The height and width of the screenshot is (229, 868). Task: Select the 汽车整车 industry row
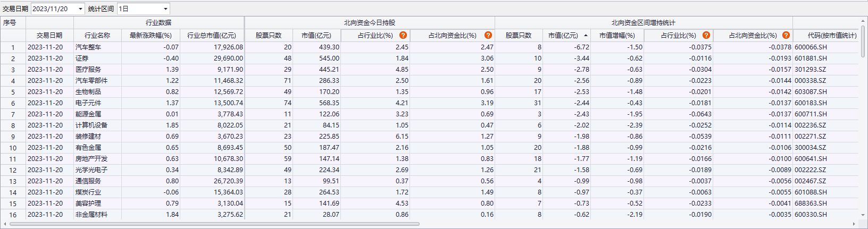click(x=88, y=47)
